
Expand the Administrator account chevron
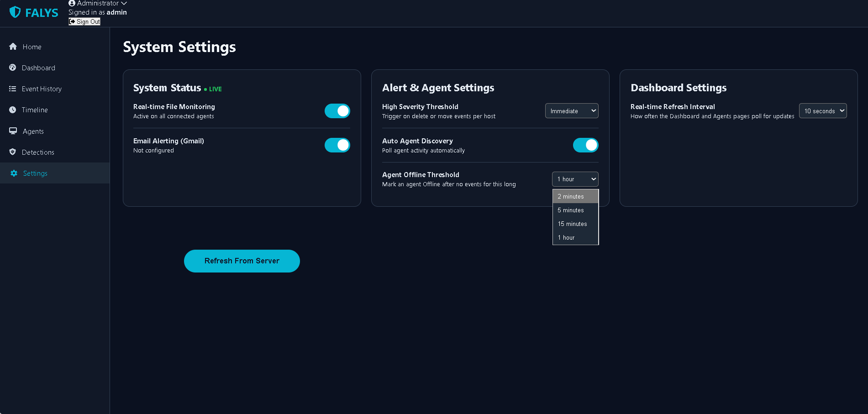tap(124, 3)
